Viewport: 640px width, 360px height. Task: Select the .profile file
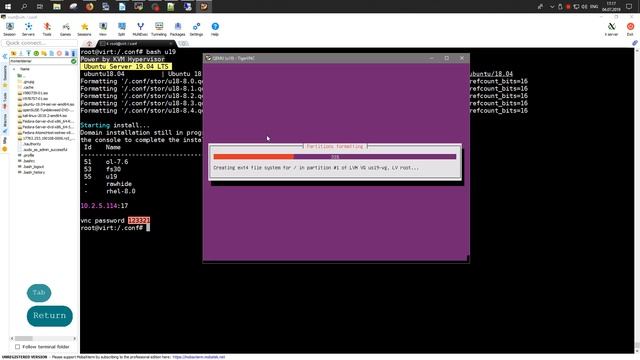[x=26, y=156]
